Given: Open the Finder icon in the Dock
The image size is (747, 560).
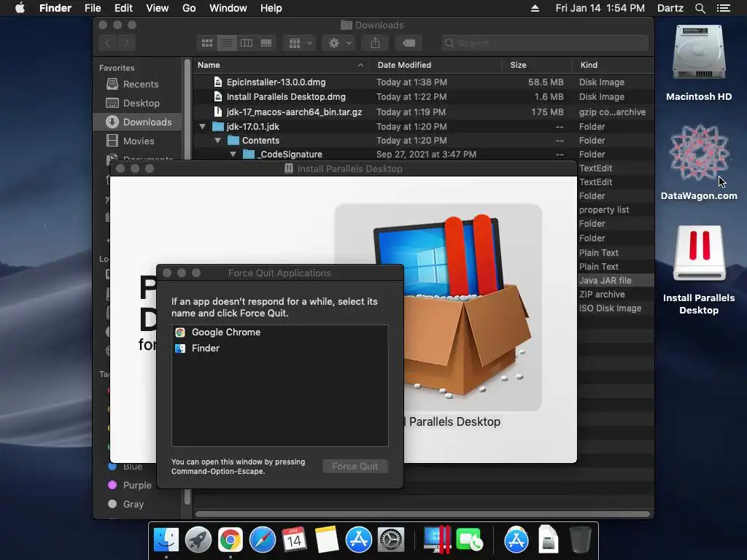Looking at the screenshot, I should (x=166, y=540).
